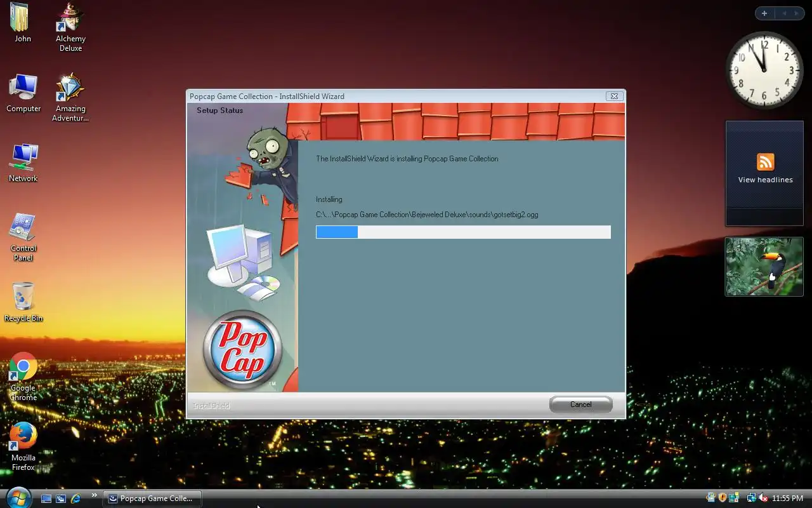Image resolution: width=812 pixels, height=508 pixels.
Task: Launch Internet Explorer from quick launch
Action: [76, 498]
